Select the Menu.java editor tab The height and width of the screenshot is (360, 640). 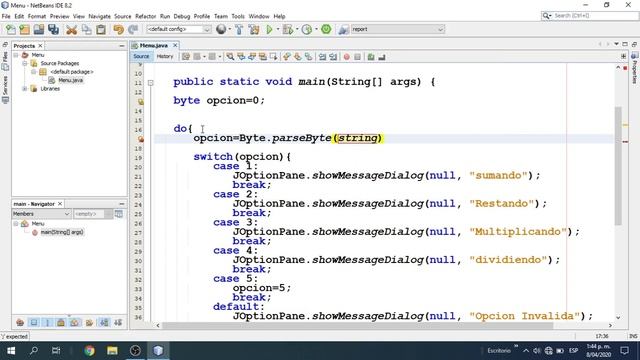coord(154,45)
